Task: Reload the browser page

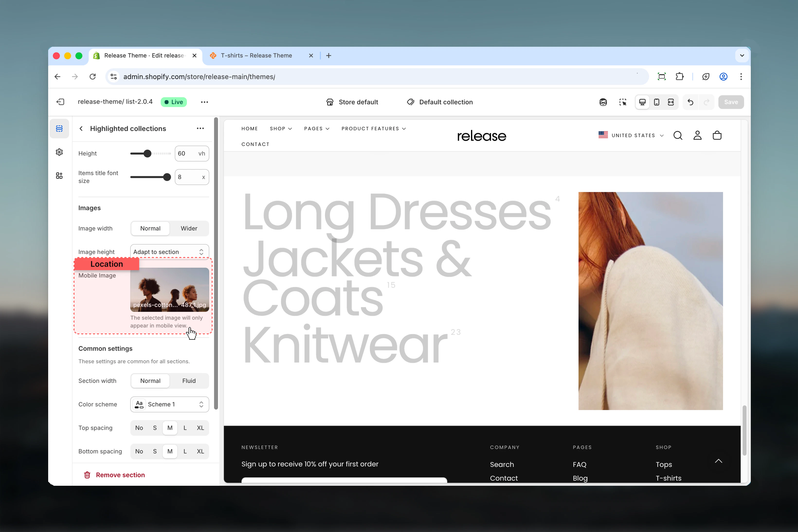Action: click(x=93, y=77)
